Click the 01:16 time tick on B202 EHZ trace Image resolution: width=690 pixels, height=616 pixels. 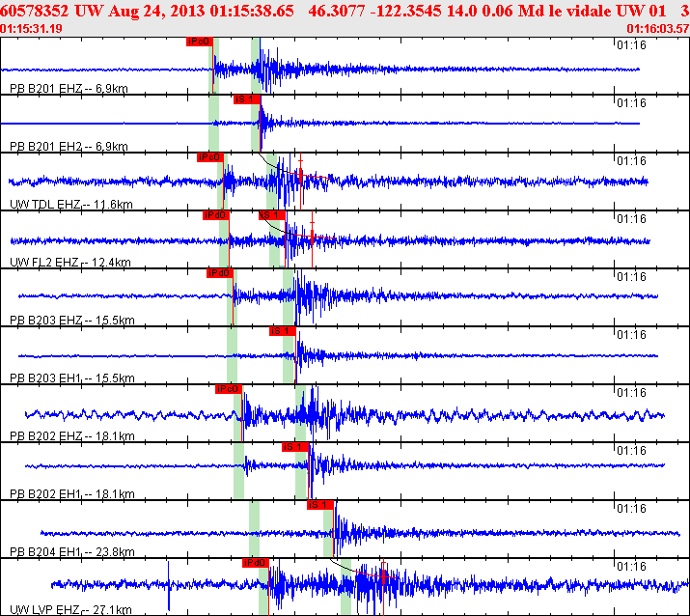631,393
